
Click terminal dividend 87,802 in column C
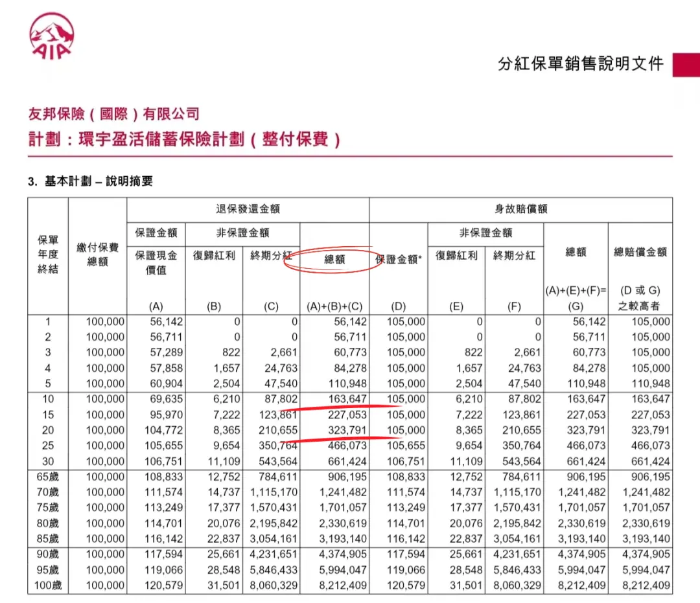pyautogui.click(x=281, y=399)
